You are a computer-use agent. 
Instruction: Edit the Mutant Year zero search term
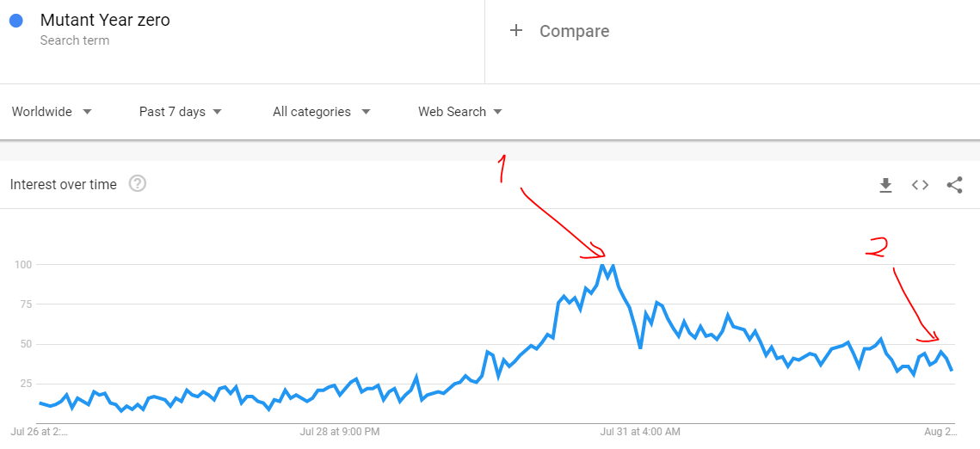(x=105, y=20)
